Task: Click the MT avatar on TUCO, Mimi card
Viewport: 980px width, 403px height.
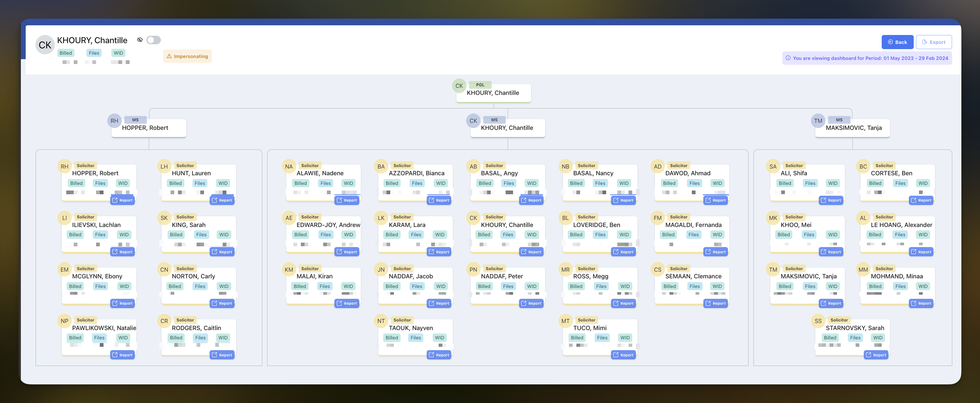Action: [x=565, y=321]
